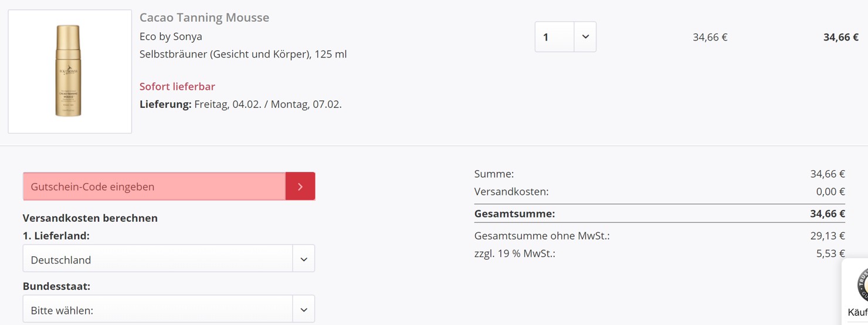Image resolution: width=868 pixels, height=325 pixels.
Task: Click the Sofort lieferbar availability text
Action: 177,86
